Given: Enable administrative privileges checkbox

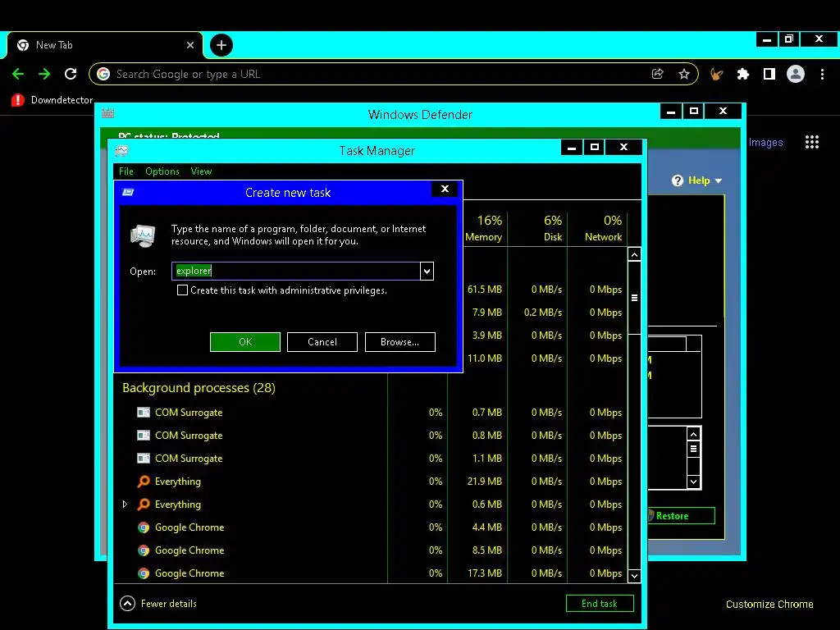Looking at the screenshot, I should point(183,290).
